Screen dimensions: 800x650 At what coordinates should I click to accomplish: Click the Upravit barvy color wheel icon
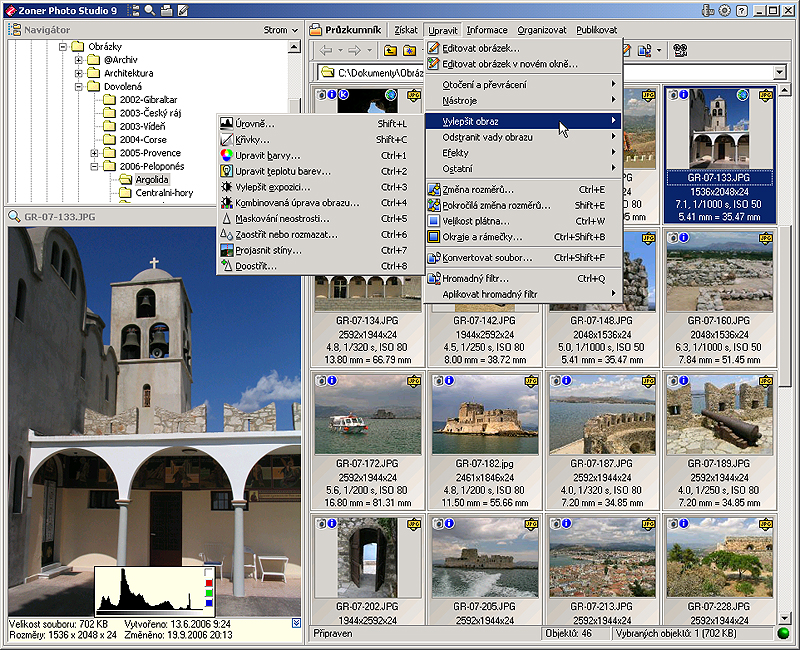point(227,156)
